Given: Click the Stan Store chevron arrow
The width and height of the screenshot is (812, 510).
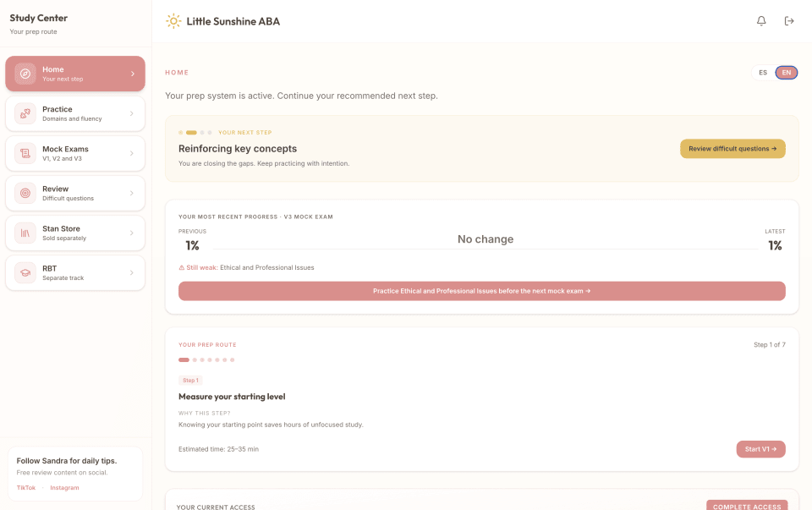Looking at the screenshot, I should [132, 233].
